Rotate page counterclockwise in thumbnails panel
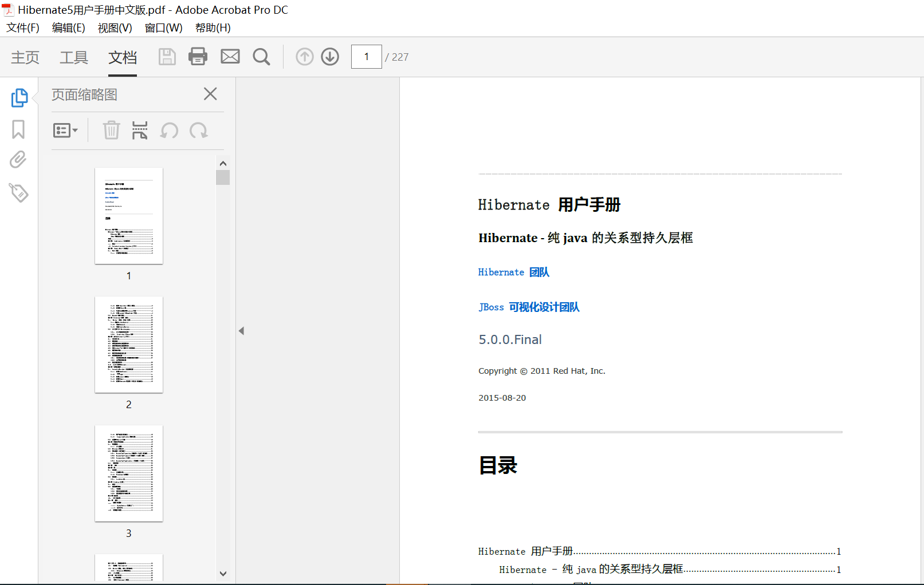924x585 pixels. (x=169, y=131)
